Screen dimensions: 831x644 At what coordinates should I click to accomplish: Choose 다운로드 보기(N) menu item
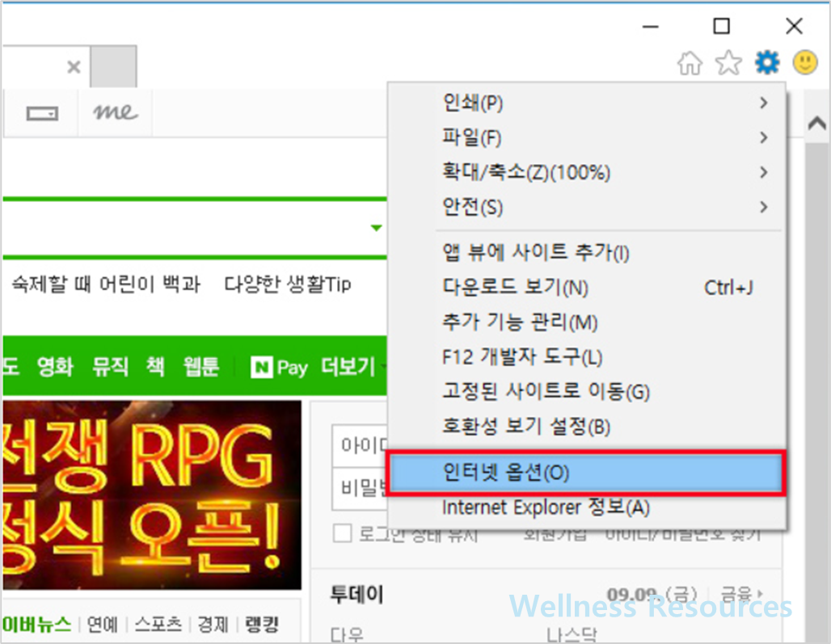click(586, 288)
